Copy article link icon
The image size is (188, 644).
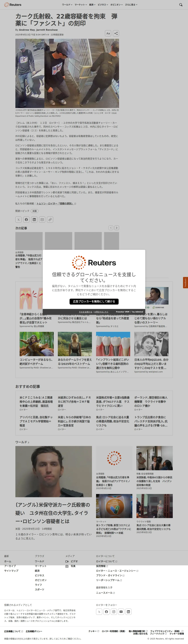50,220
